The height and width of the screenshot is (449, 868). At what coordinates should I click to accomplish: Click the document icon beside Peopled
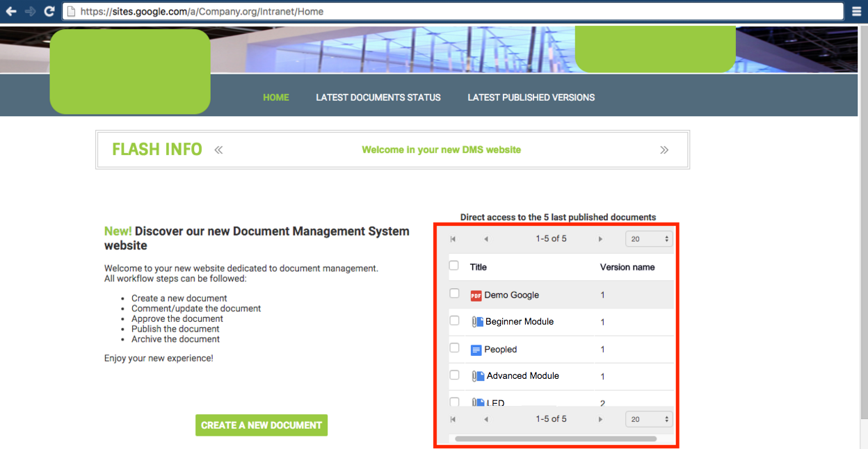(476, 350)
